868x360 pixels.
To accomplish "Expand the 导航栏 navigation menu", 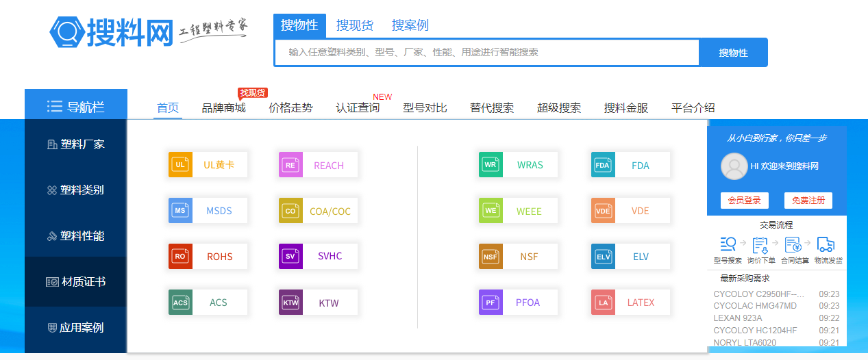I will click(76, 106).
